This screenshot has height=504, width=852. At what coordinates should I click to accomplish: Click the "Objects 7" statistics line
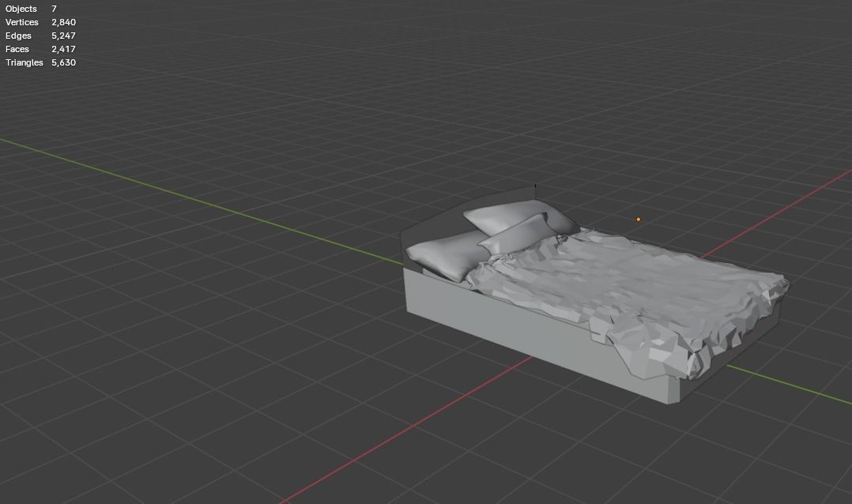click(x=31, y=9)
